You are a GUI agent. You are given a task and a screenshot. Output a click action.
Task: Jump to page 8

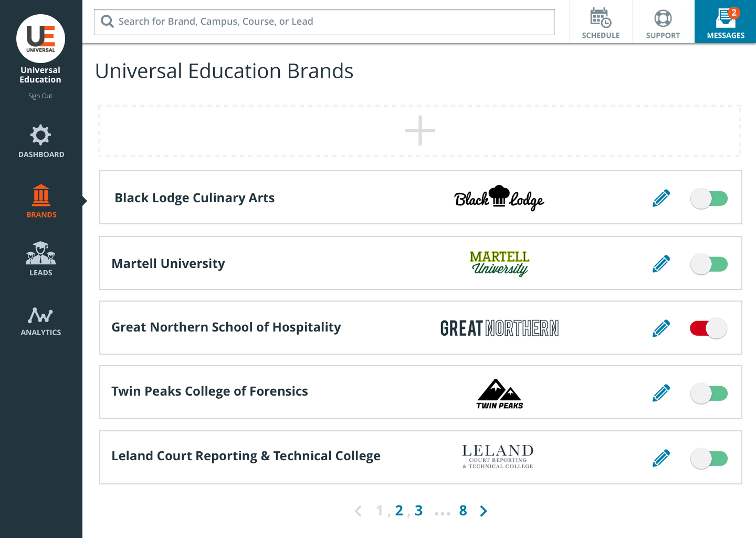(463, 511)
